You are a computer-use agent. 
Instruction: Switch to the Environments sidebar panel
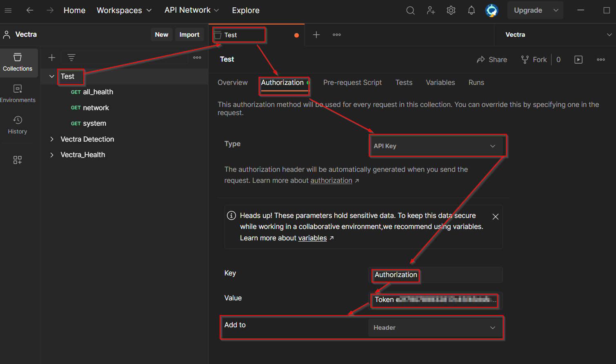pos(18,93)
